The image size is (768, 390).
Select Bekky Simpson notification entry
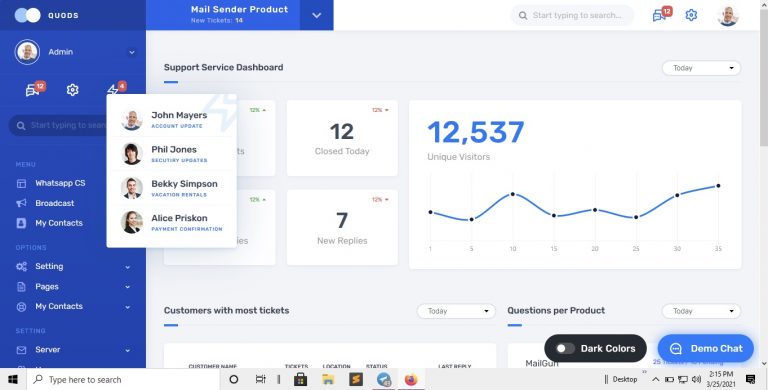171,188
